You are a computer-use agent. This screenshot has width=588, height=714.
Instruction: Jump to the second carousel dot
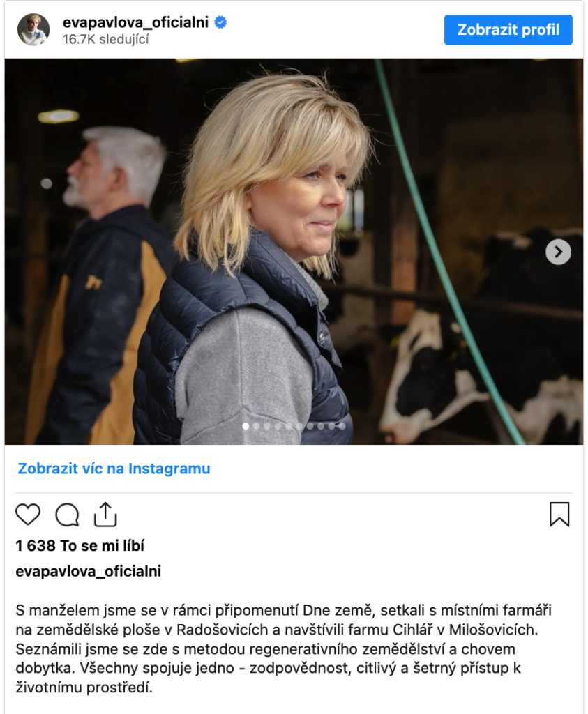257,426
